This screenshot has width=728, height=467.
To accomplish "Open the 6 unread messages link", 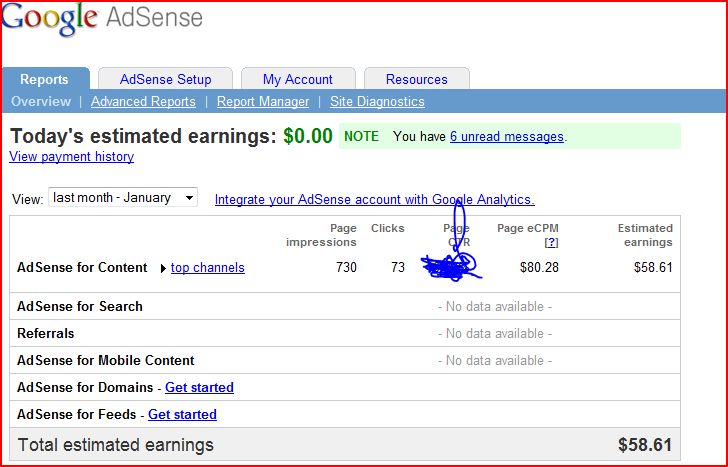I will coord(507,136).
